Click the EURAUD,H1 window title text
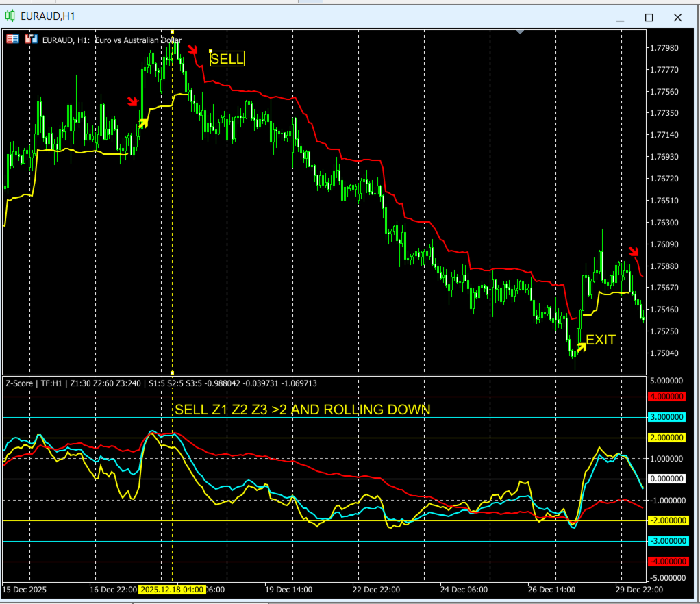Screen dimensions: 700x604 48,16
